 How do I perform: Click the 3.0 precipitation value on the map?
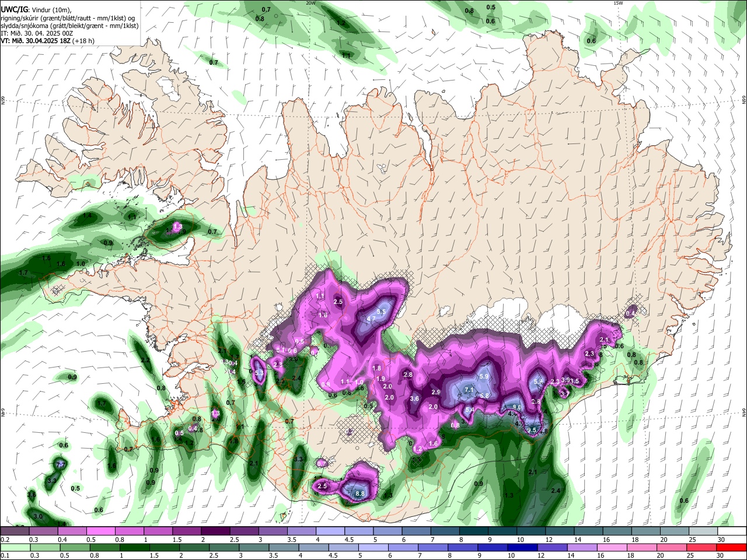(x=38, y=517)
